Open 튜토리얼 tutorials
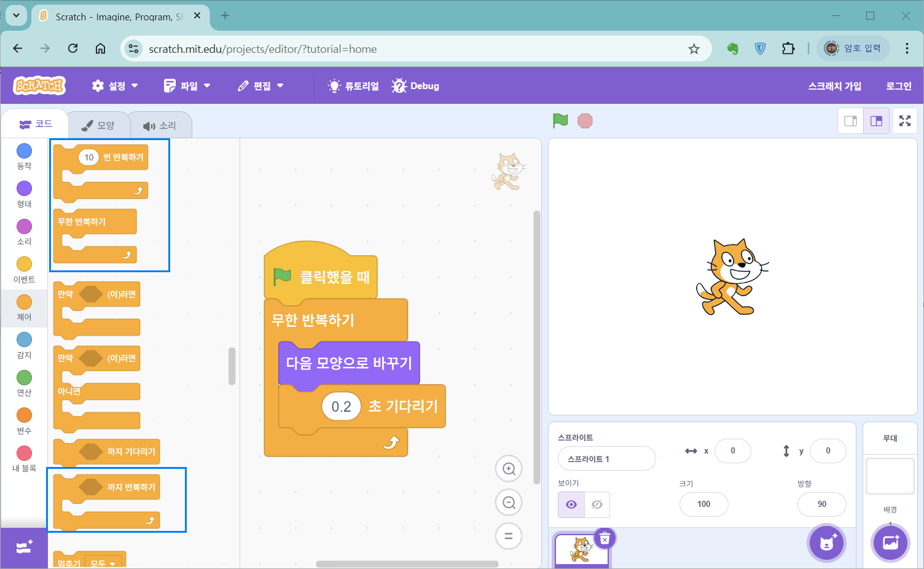Screen dimensions: 924x569 pos(353,86)
